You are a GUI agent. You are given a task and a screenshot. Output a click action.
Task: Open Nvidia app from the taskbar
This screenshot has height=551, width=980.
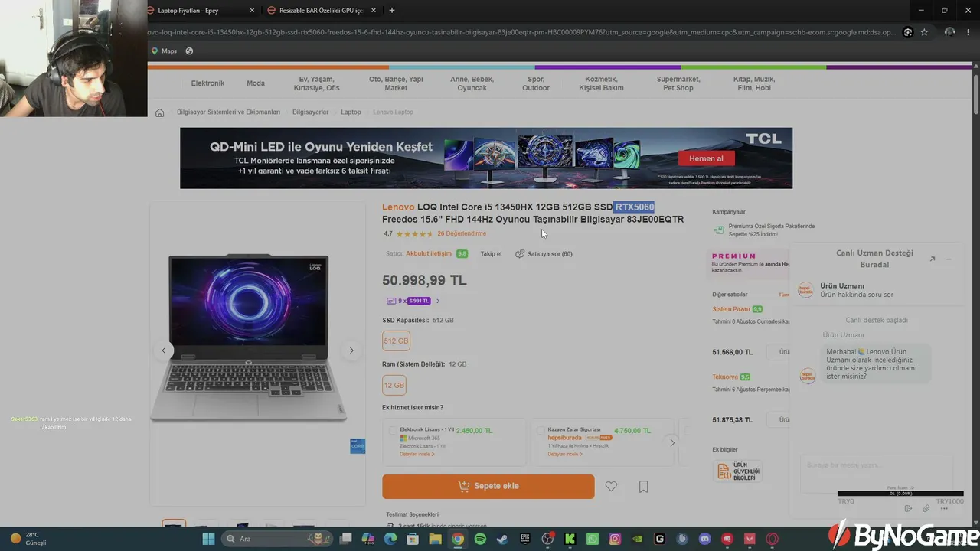point(637,539)
